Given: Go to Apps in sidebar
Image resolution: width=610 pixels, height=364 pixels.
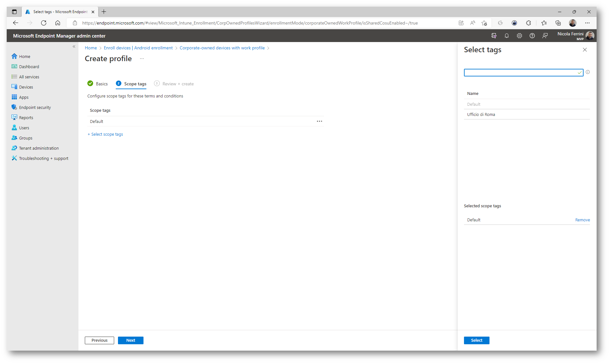Looking at the screenshot, I should (20, 97).
